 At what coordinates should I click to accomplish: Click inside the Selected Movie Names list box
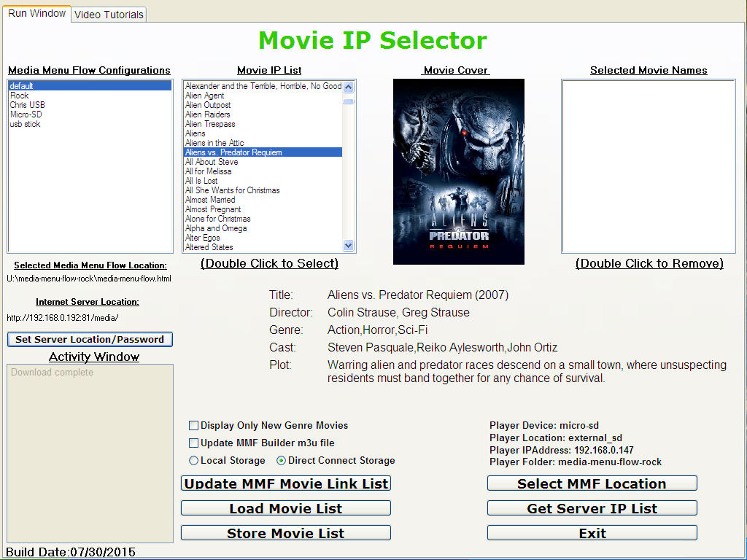[649, 166]
